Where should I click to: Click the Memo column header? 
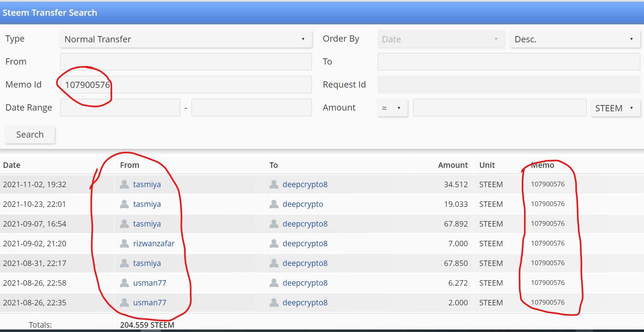pos(543,165)
